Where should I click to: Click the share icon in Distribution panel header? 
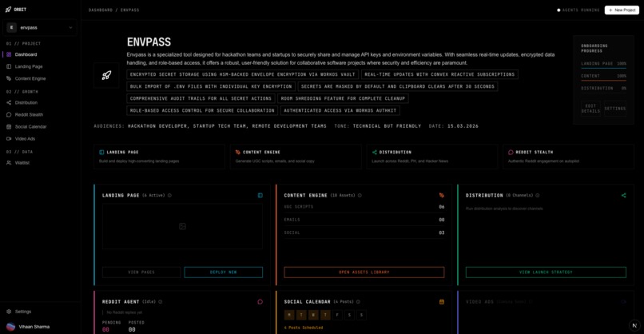(x=623, y=196)
